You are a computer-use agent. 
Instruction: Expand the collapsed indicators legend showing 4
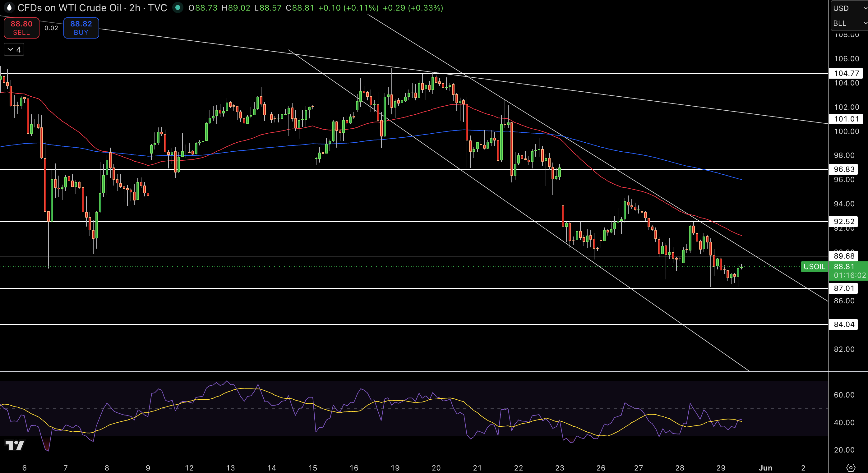coord(14,49)
